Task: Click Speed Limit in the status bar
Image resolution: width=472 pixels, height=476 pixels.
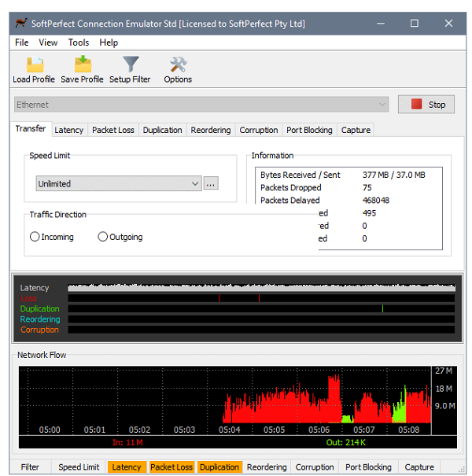Action: coord(79,467)
